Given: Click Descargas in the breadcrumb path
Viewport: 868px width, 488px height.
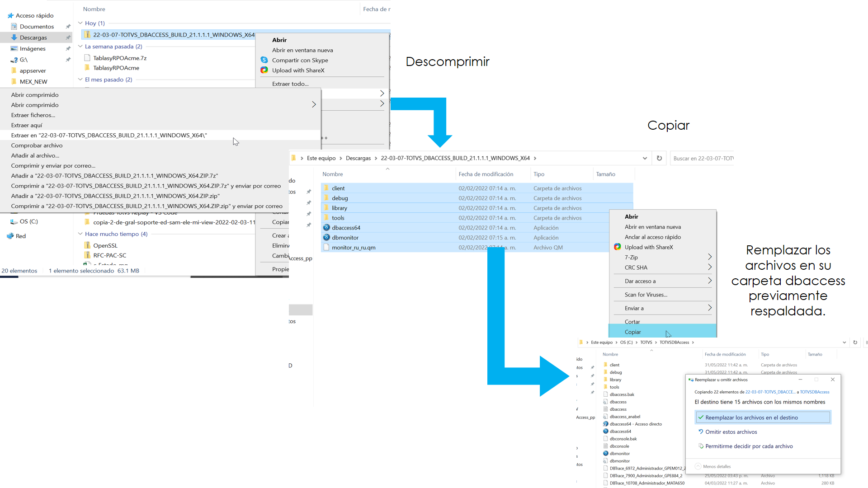Looking at the screenshot, I should tap(358, 158).
